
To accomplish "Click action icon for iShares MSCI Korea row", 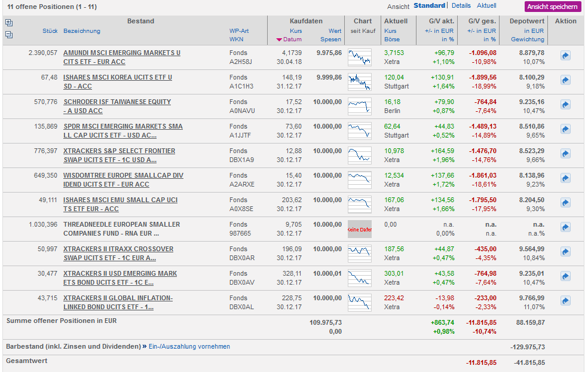I will (565, 80).
